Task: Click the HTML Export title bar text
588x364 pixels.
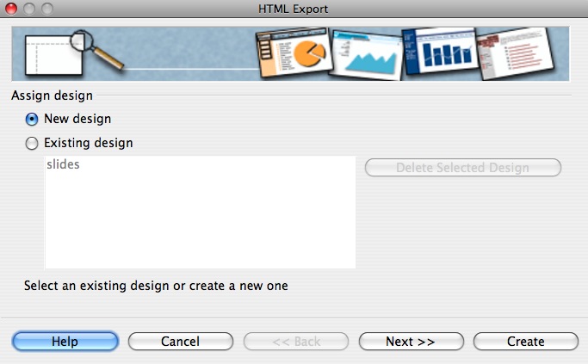Action: click(x=294, y=9)
